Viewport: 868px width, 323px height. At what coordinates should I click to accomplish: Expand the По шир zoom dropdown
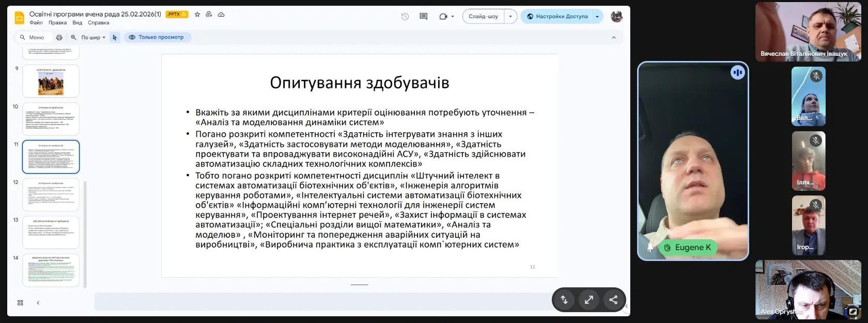click(93, 37)
